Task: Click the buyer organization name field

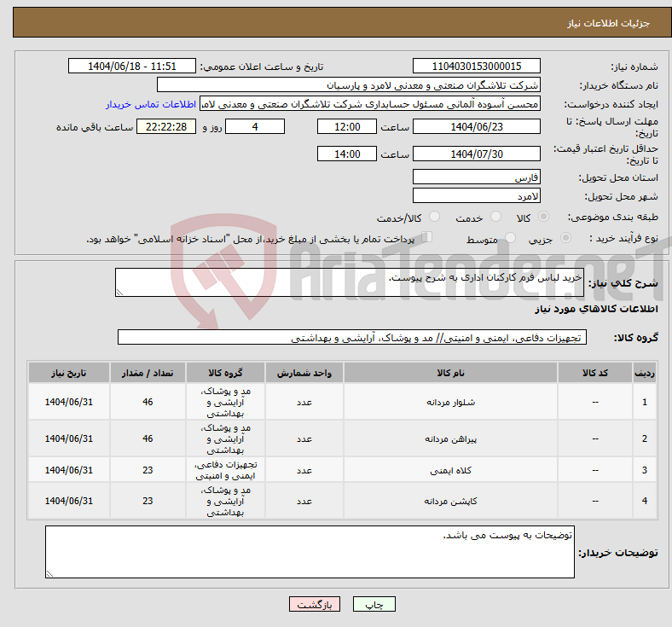Action: click(x=349, y=84)
